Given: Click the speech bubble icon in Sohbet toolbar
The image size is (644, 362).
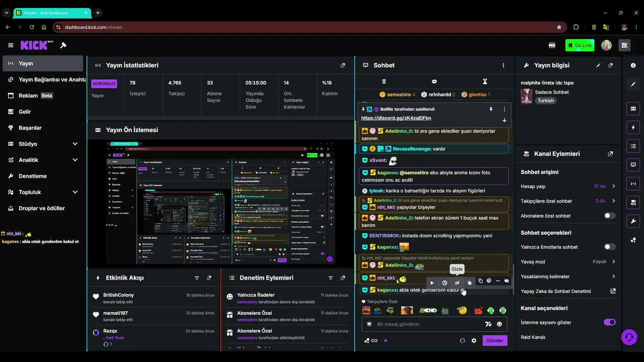Looking at the screenshot, I should coord(434,81).
